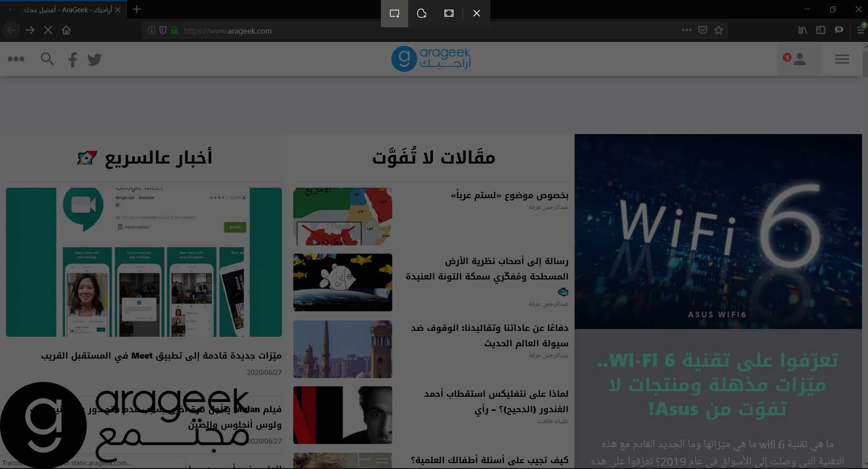Open the browser home page
868x469 pixels.
[66, 30]
